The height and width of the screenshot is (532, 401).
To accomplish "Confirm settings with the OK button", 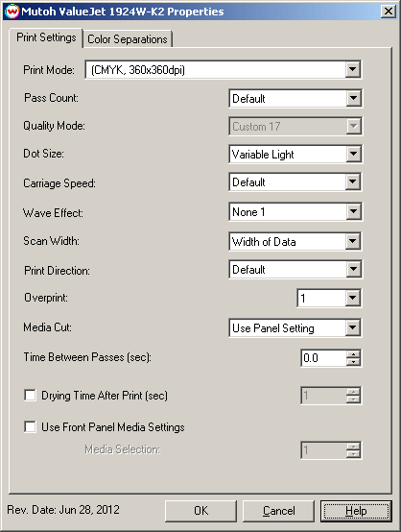I will coord(201,511).
